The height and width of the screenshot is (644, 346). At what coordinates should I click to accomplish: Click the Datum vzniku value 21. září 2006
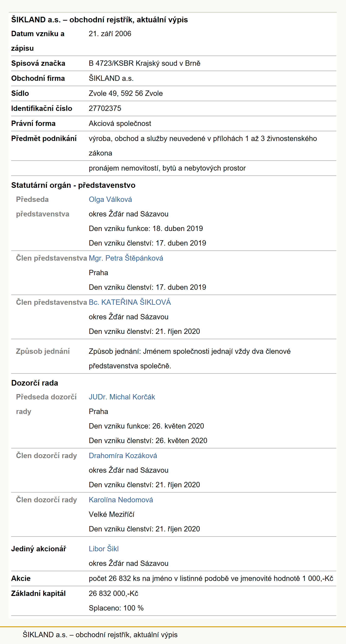[x=110, y=33]
